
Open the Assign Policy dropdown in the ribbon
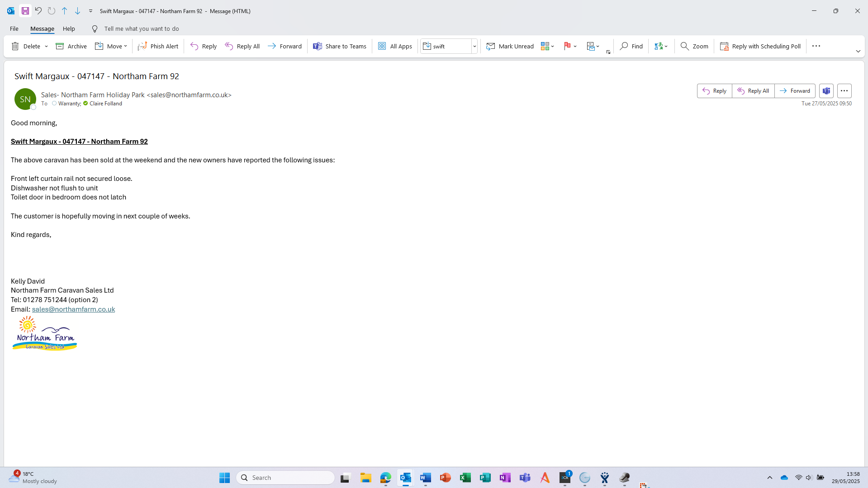click(593, 46)
